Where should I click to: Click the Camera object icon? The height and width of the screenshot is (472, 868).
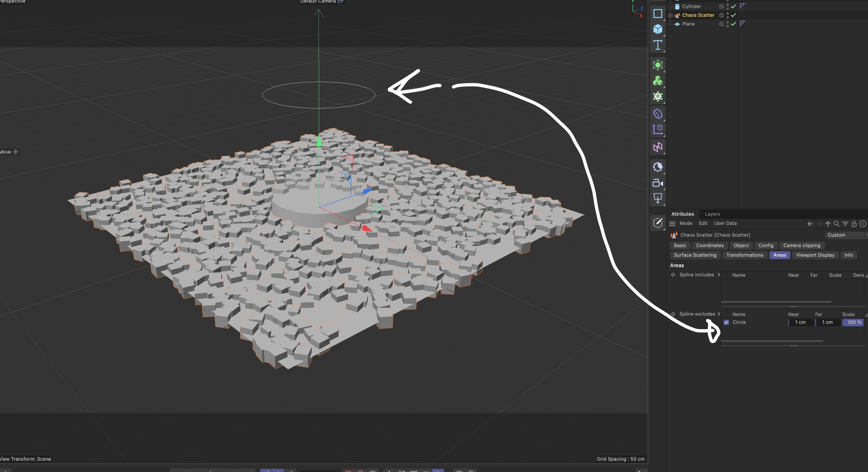(x=657, y=183)
